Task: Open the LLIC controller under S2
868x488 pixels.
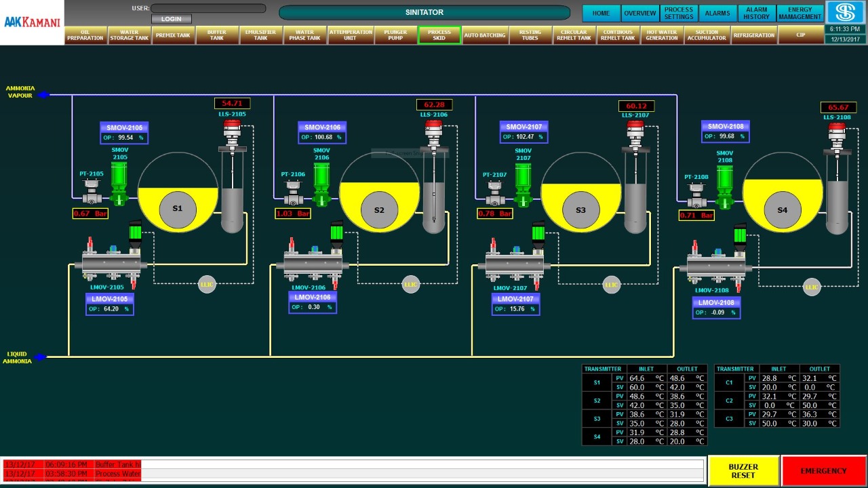Action: pyautogui.click(x=410, y=284)
